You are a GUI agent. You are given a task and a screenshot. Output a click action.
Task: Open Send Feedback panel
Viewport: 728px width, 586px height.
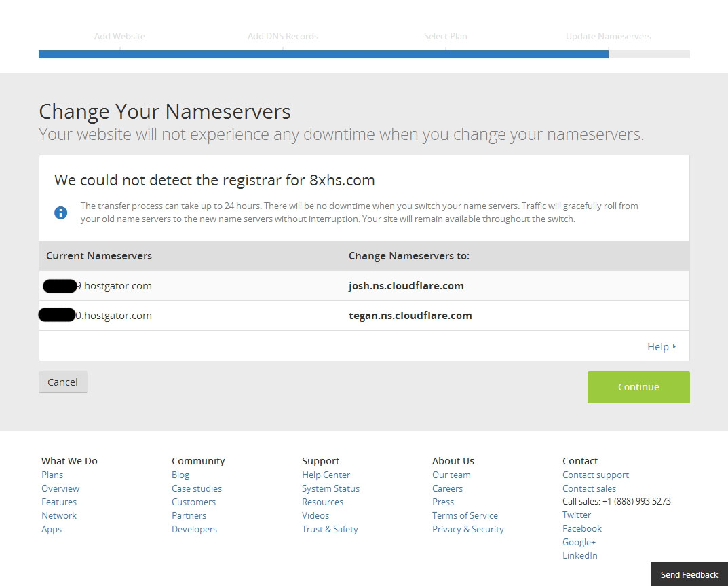click(689, 574)
